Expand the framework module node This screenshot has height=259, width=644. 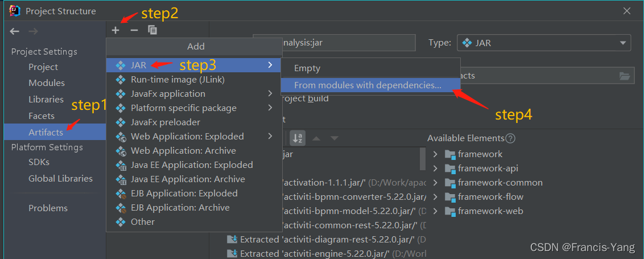(x=435, y=154)
